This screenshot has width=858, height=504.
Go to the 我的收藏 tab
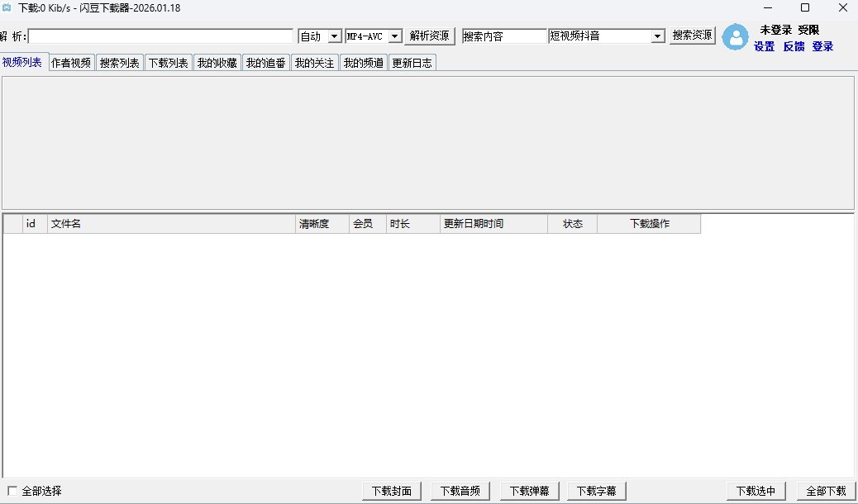click(x=217, y=63)
